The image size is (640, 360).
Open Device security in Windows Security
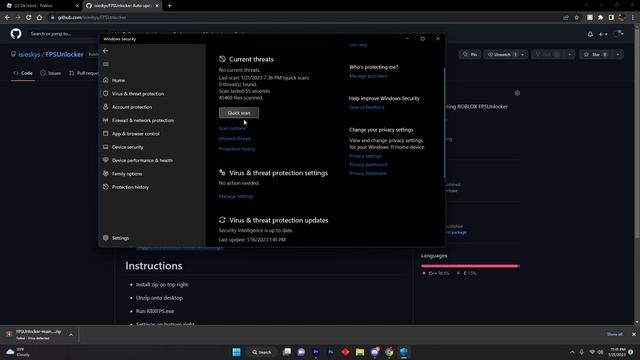tap(127, 147)
